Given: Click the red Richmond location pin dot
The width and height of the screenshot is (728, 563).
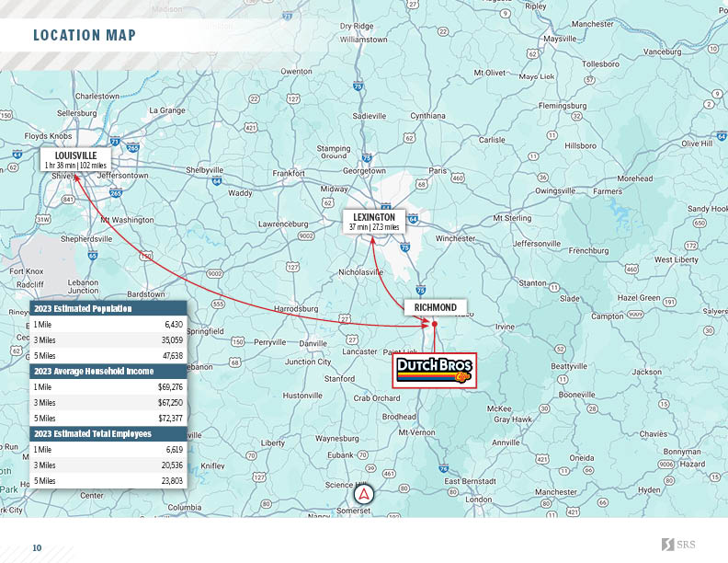Looking at the screenshot, I should click(435, 324).
